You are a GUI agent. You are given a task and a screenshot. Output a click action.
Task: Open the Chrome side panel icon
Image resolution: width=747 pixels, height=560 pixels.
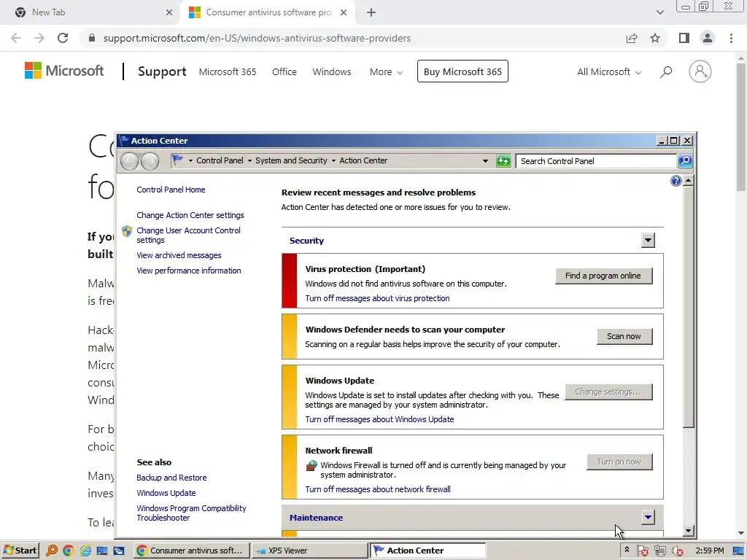pos(684,38)
